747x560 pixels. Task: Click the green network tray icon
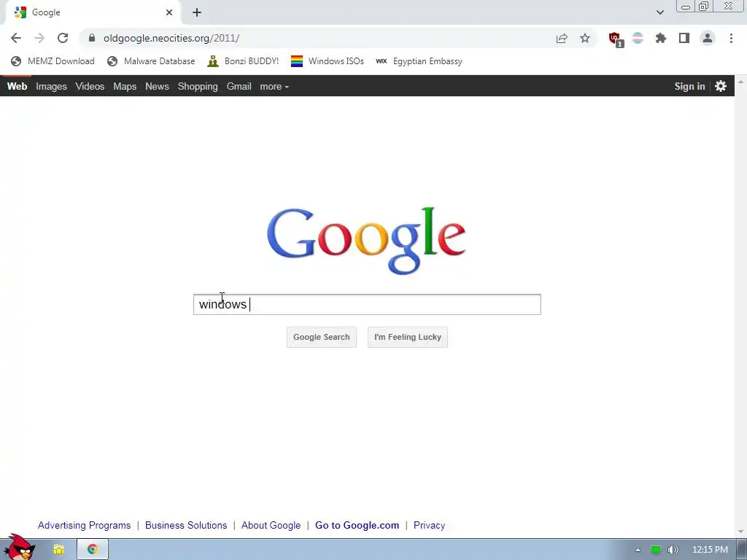pos(656,550)
